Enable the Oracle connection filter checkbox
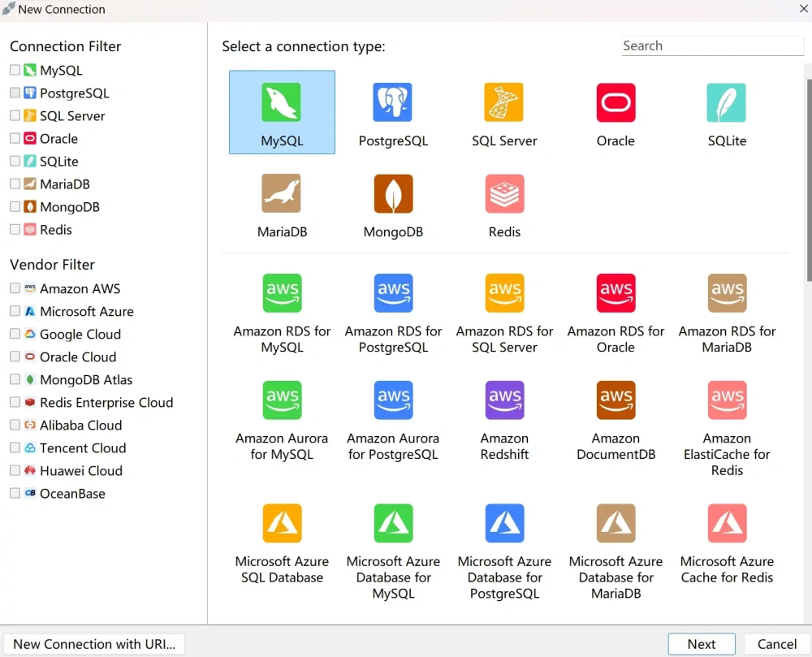 [15, 138]
